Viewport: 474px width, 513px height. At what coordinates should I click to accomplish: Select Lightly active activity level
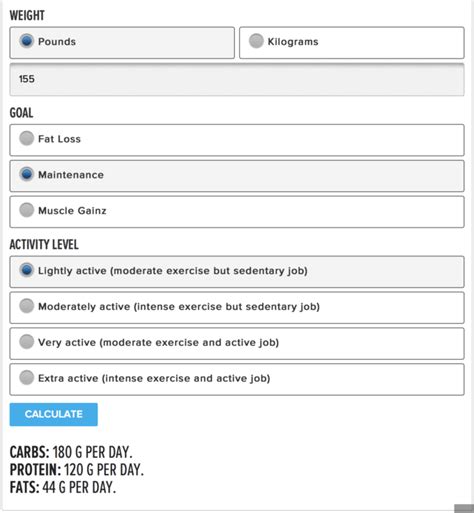point(237,272)
